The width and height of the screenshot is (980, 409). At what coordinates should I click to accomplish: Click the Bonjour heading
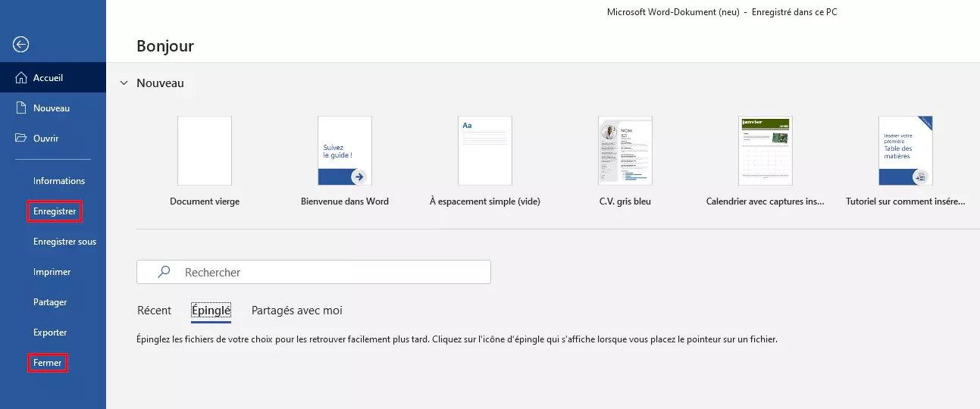pos(165,46)
